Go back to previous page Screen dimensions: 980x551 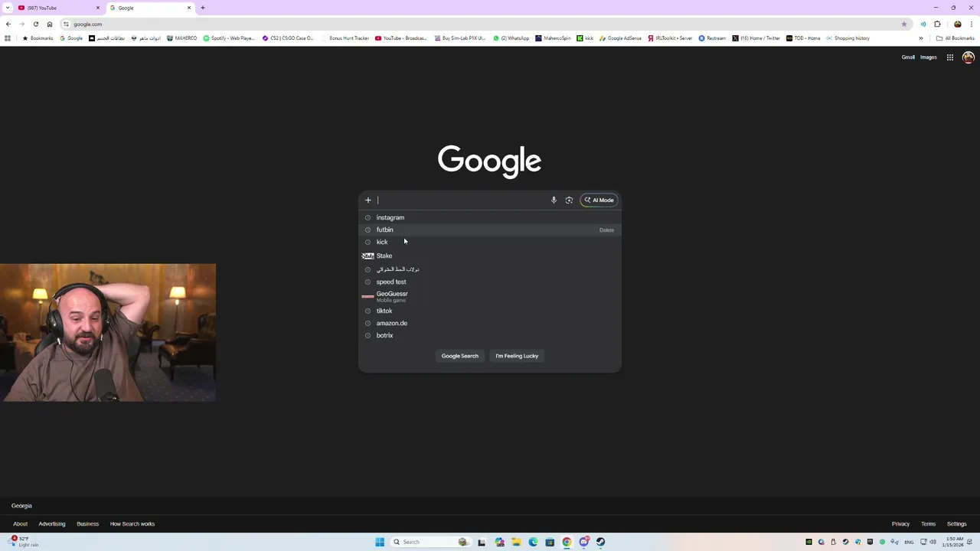coord(8,24)
